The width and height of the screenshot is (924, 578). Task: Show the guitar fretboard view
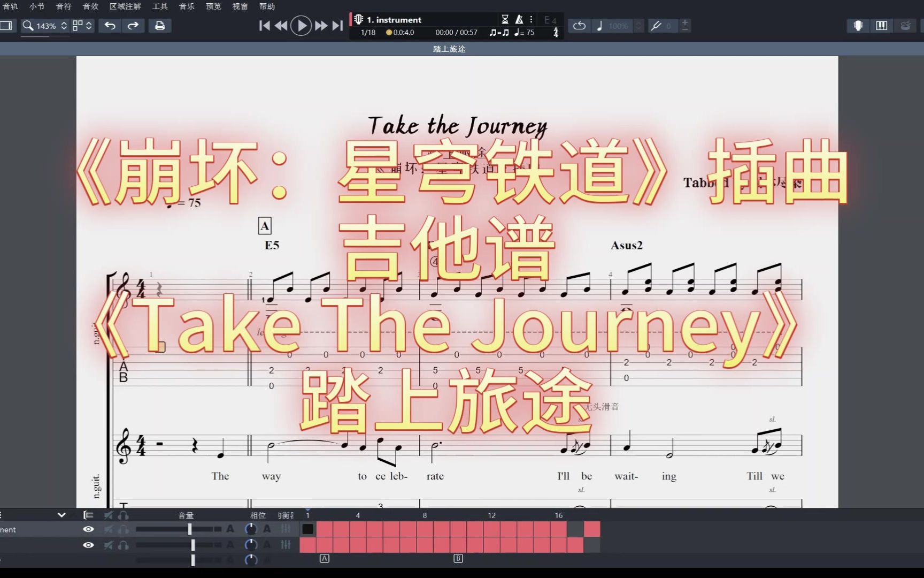[858, 26]
